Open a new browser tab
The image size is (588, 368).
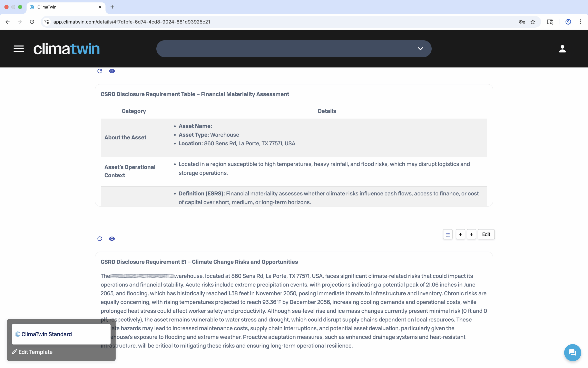pos(112,7)
